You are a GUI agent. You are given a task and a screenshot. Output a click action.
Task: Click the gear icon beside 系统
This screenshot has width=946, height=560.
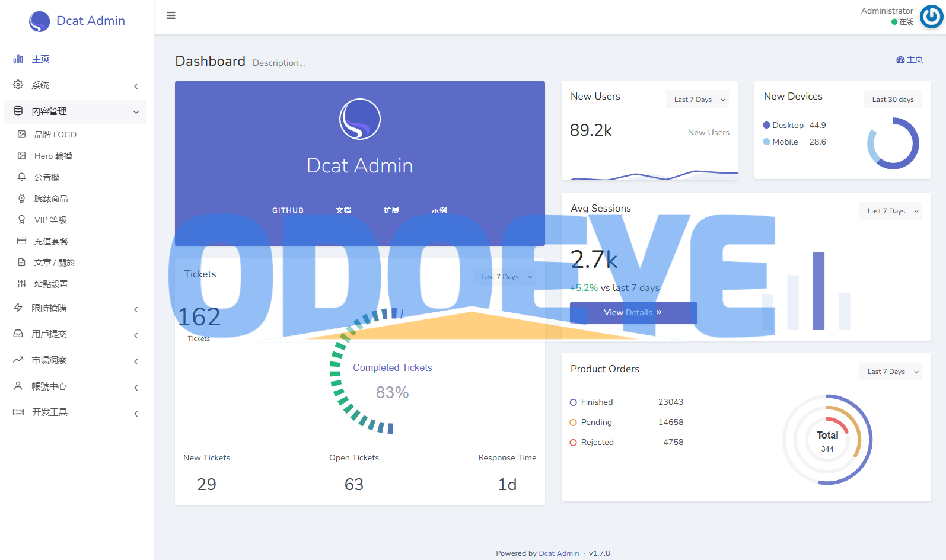[18, 85]
